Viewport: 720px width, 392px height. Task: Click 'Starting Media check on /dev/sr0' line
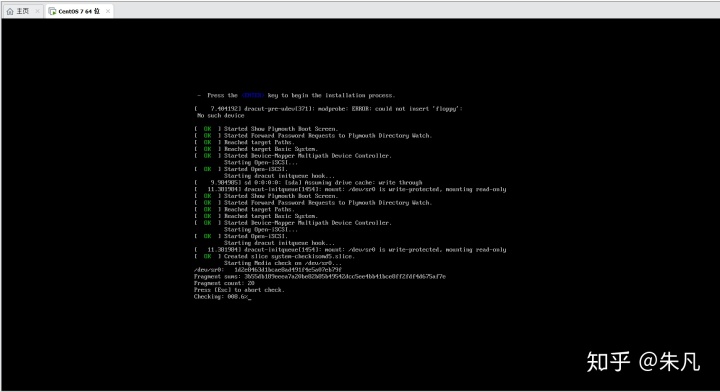(283, 263)
